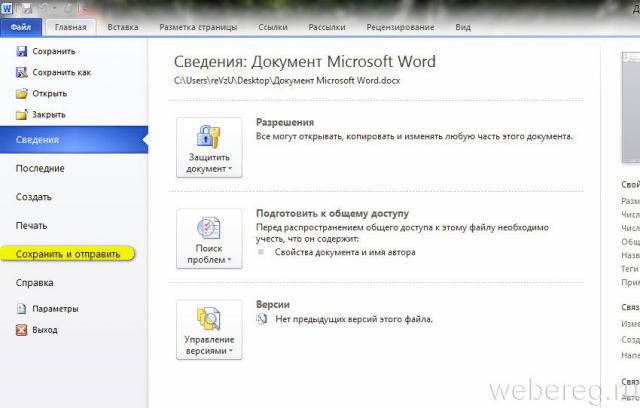Click the Сохранить floppy disk icon in sidebar
Screen dimensions: 640x408
(21, 51)
